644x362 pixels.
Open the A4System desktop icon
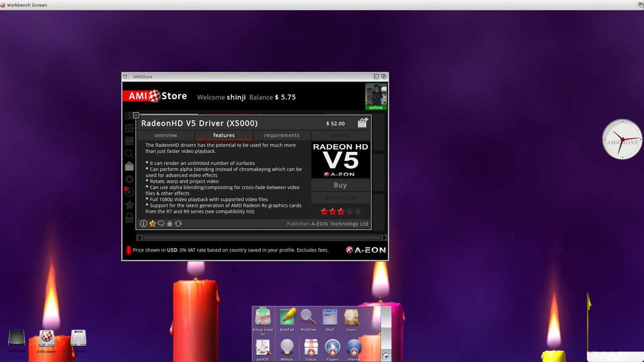pyautogui.click(x=46, y=341)
